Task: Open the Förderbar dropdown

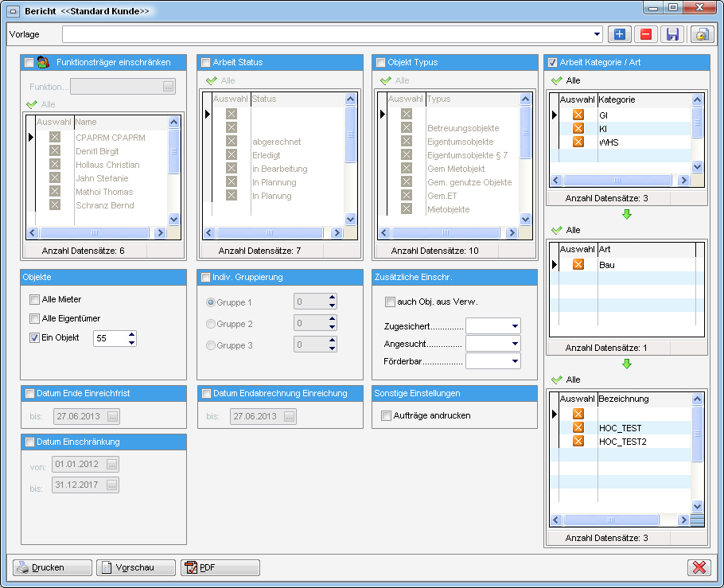Action: pos(515,361)
